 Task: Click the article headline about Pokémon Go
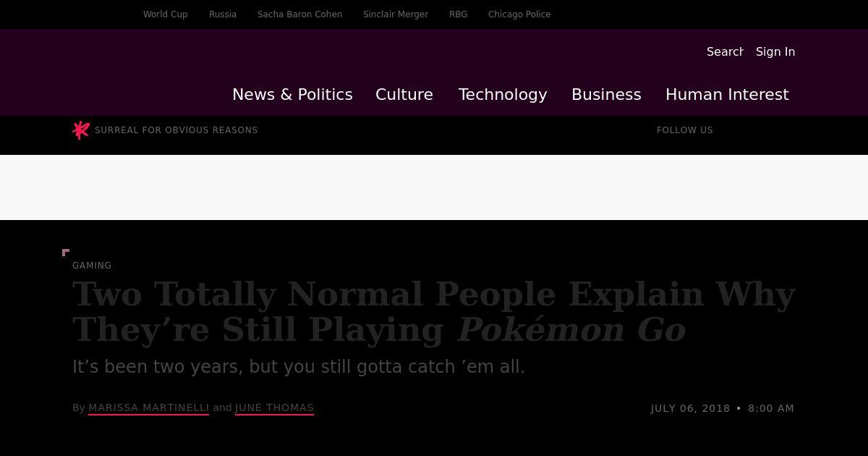pyautogui.click(x=434, y=312)
